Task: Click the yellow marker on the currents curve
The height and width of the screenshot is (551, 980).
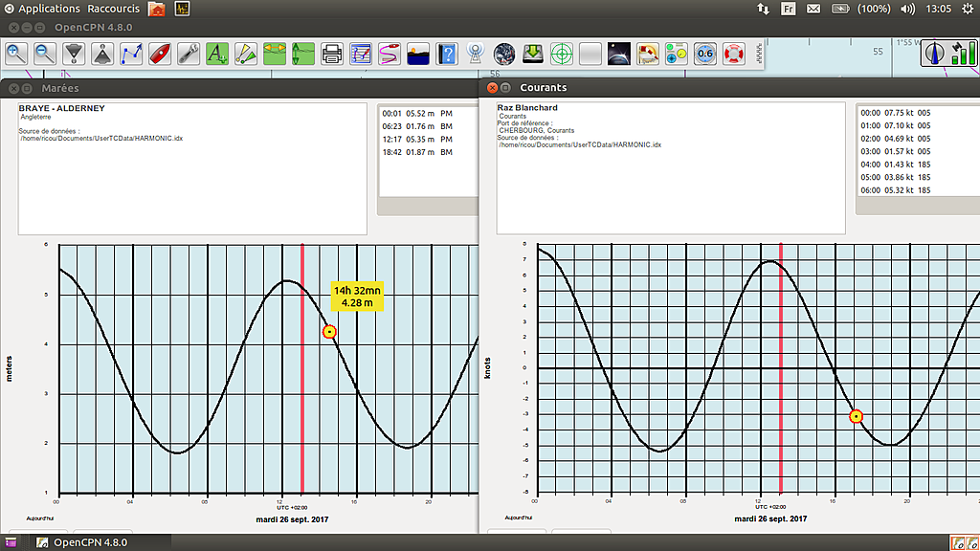Action: (857, 416)
